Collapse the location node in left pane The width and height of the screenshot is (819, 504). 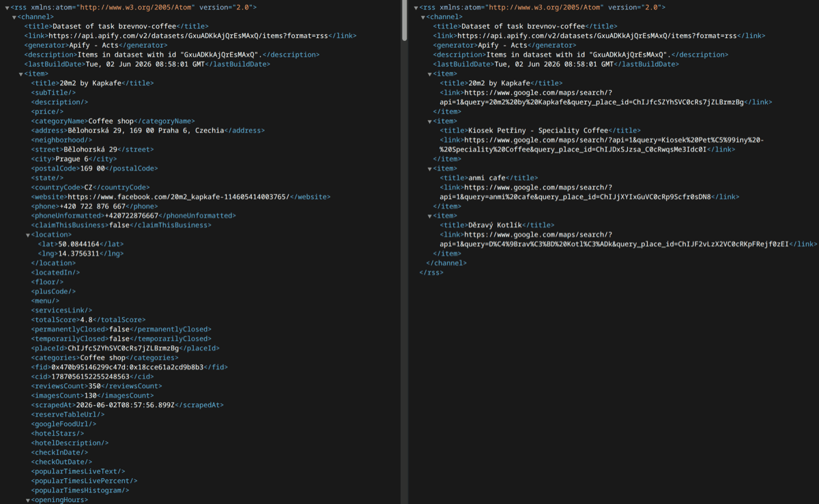click(x=28, y=235)
